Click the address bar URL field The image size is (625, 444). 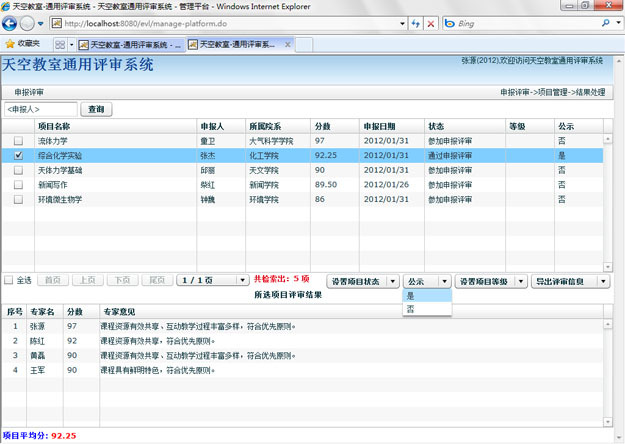[229, 24]
